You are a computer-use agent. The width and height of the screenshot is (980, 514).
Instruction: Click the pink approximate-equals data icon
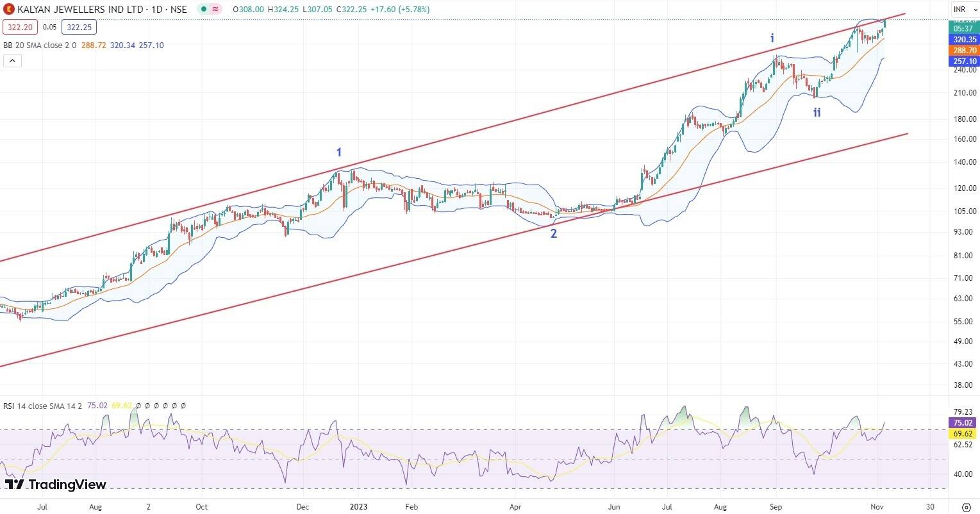pos(216,10)
